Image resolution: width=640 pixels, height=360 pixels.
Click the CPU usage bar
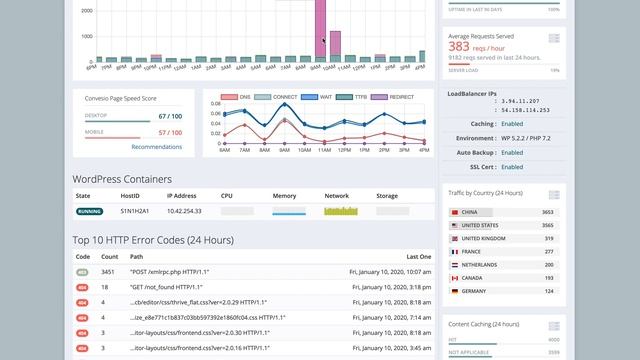pos(237,211)
